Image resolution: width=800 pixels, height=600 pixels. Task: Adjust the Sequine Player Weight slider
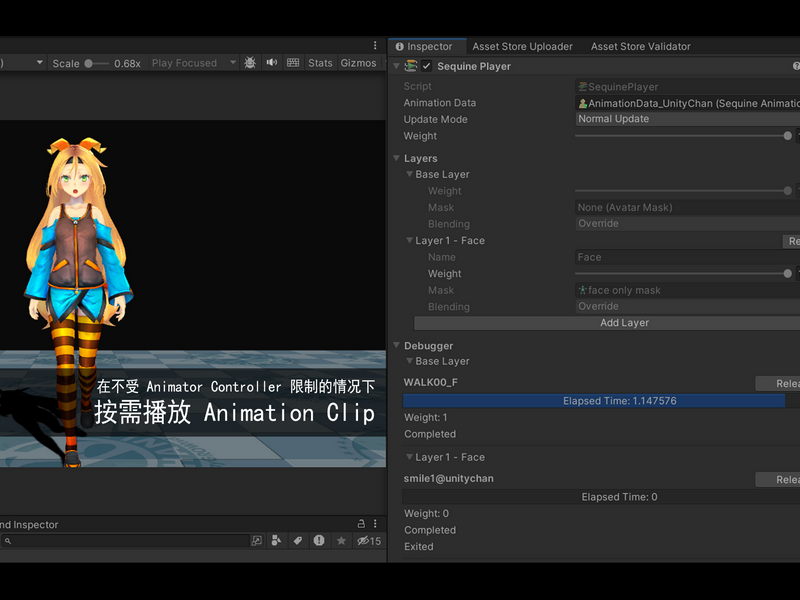pos(683,136)
